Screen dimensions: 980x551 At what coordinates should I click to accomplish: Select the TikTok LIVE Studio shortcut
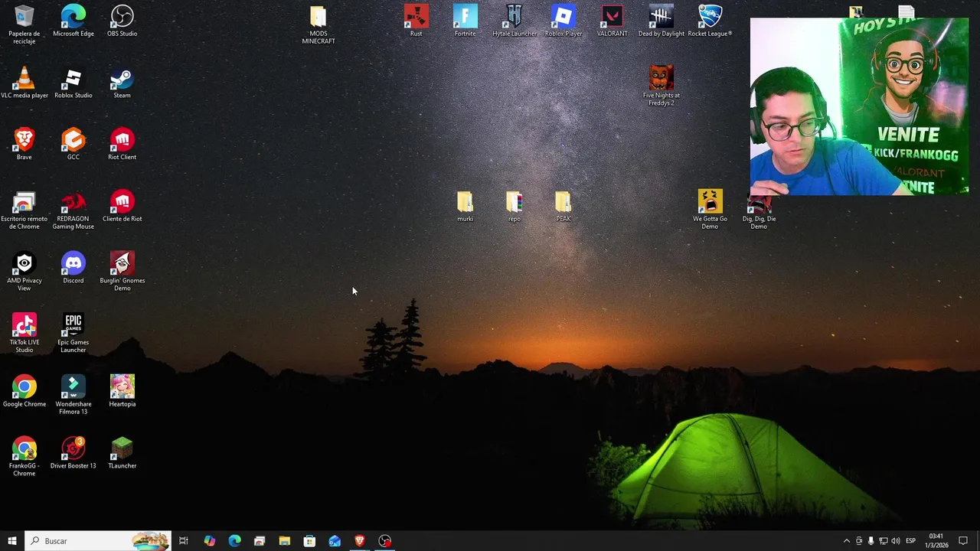click(x=24, y=334)
